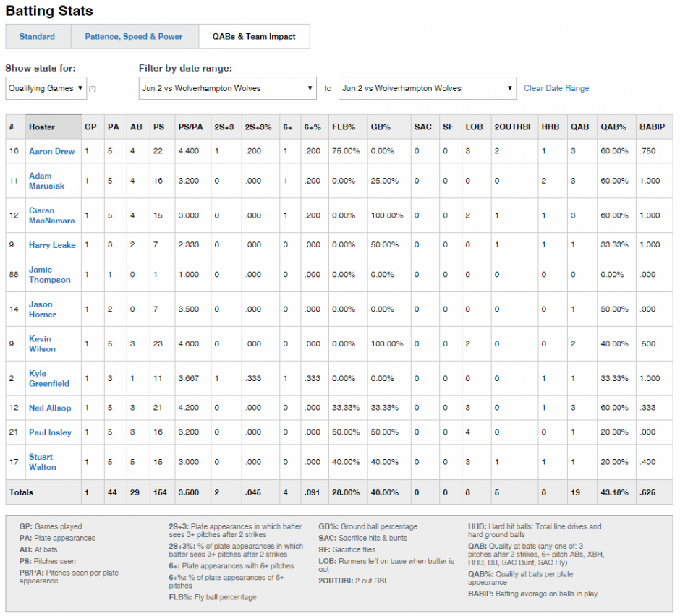Screen dimensions: 680x616
Task: Sort by the HHB column header
Action: (x=553, y=127)
